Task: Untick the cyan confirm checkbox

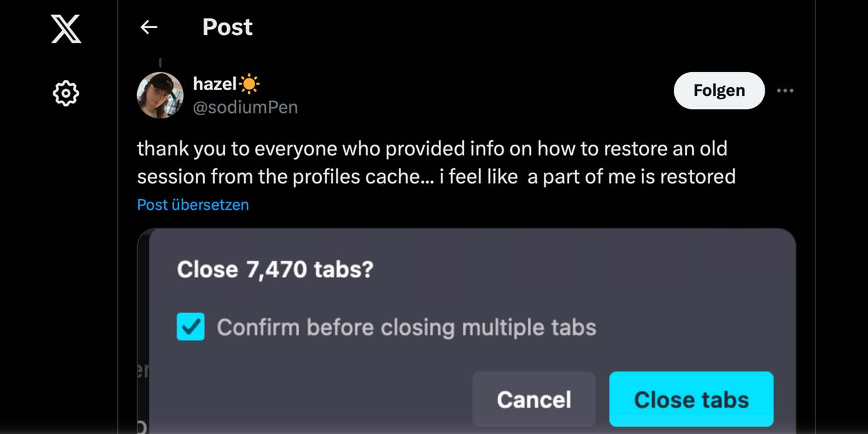Action: [191, 326]
